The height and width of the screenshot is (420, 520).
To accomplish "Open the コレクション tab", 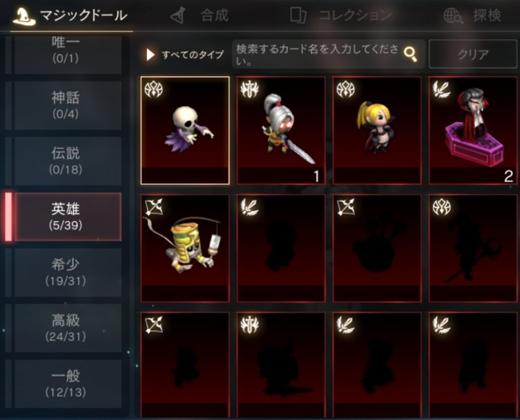I will pos(355,15).
